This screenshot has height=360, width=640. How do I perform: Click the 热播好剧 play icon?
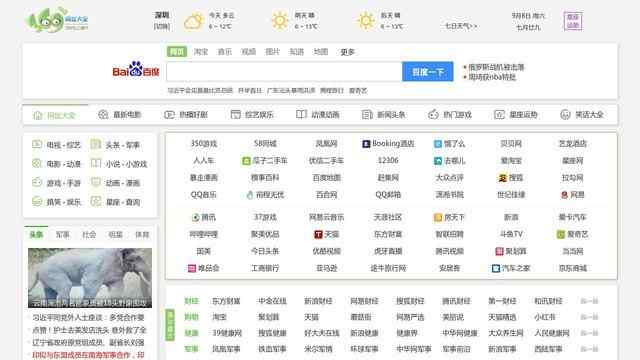coord(169,115)
